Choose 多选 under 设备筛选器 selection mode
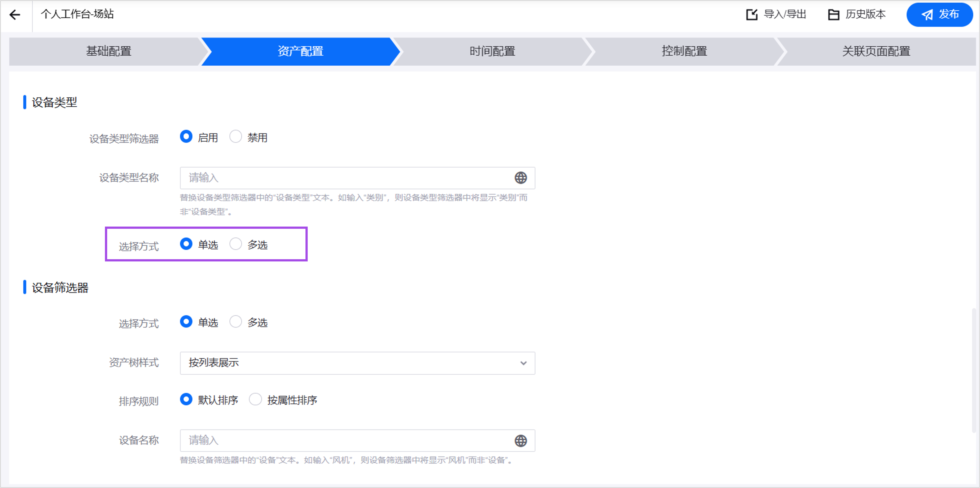Viewport: 980px width, 488px height. click(x=235, y=322)
